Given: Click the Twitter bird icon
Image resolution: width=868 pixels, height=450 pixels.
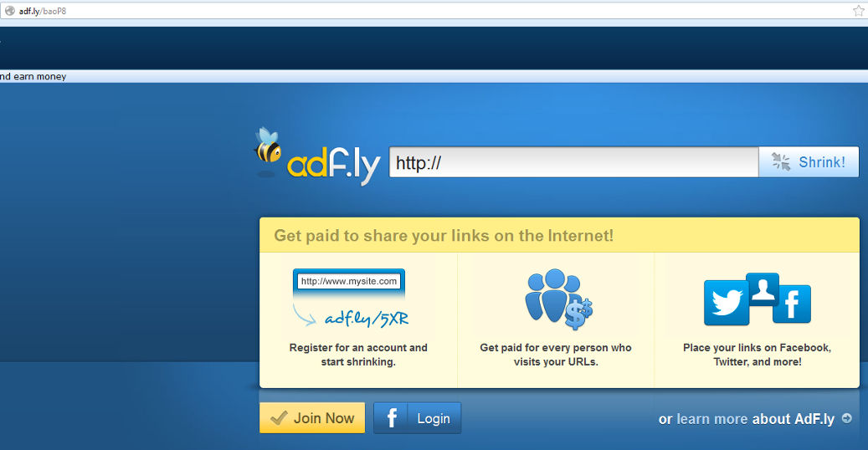Looking at the screenshot, I should coord(727,302).
